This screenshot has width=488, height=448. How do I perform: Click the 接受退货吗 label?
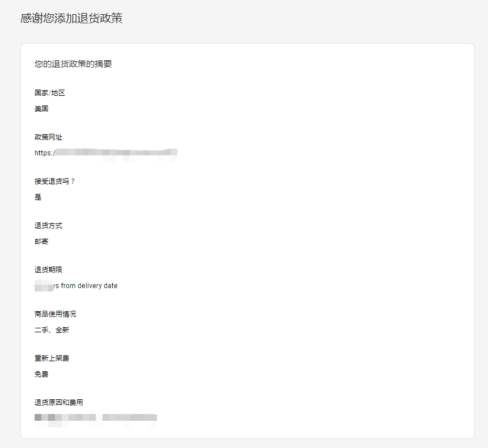(53, 181)
